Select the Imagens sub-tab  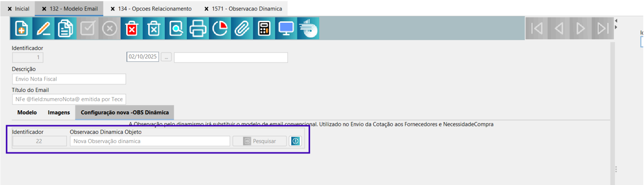pos(59,112)
